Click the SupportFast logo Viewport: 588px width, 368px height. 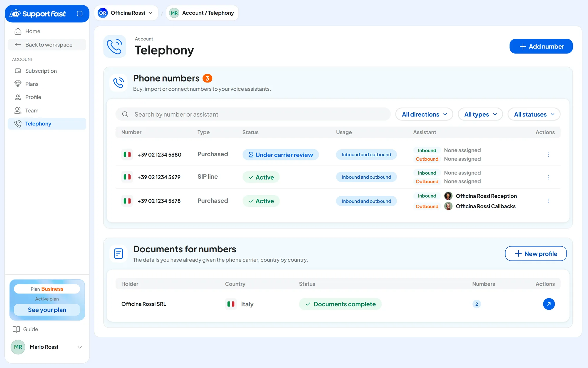(37, 14)
